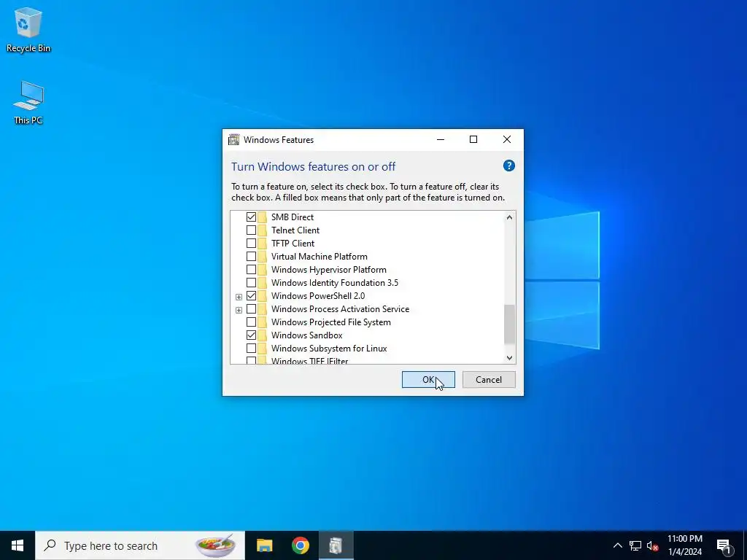Uncheck the SMB Direct checkbox
The height and width of the screenshot is (560, 747).
click(x=251, y=217)
